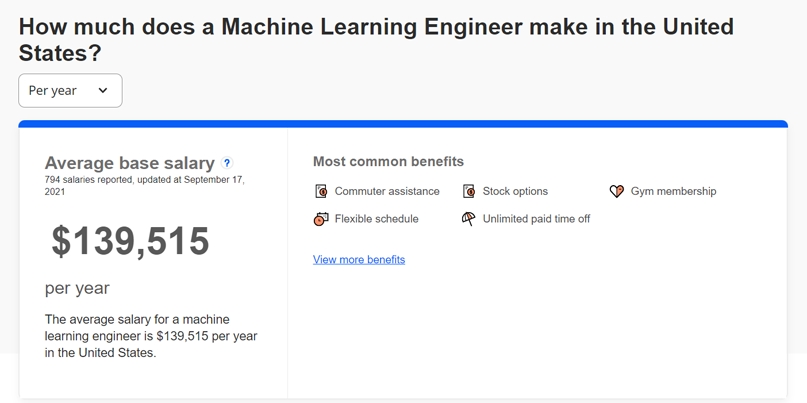Select the Commuter assistance benefit label
807x403 pixels.
click(387, 191)
